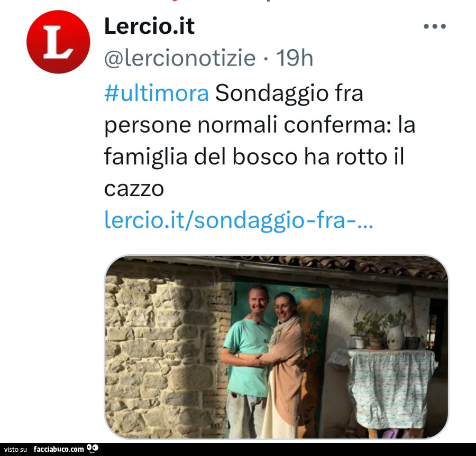Click the tweet text about the sondaggio

(x=260, y=141)
